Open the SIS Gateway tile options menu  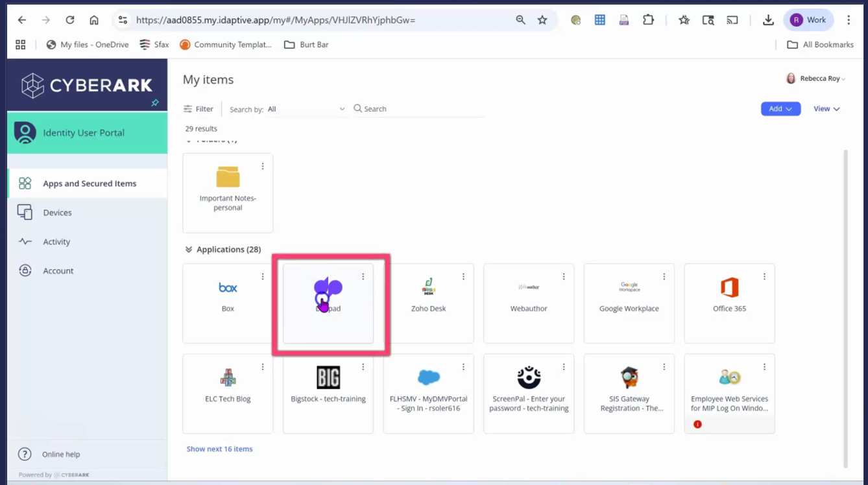664,367
